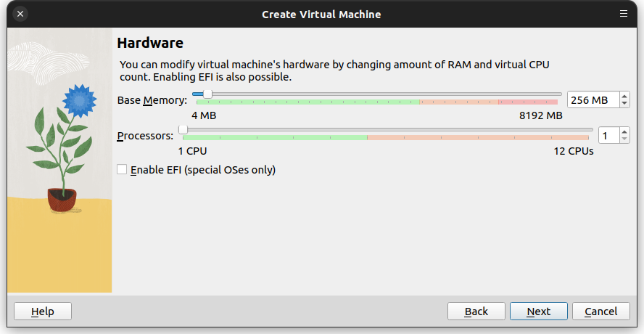Increase Base Memory with the up arrow
This screenshot has height=334, width=644.
[624, 97]
